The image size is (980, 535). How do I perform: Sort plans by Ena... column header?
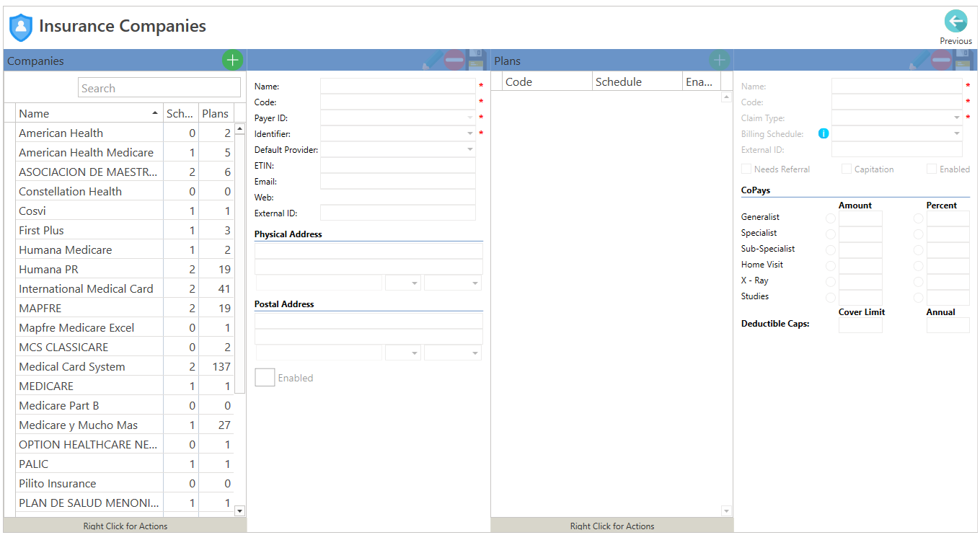click(x=702, y=81)
